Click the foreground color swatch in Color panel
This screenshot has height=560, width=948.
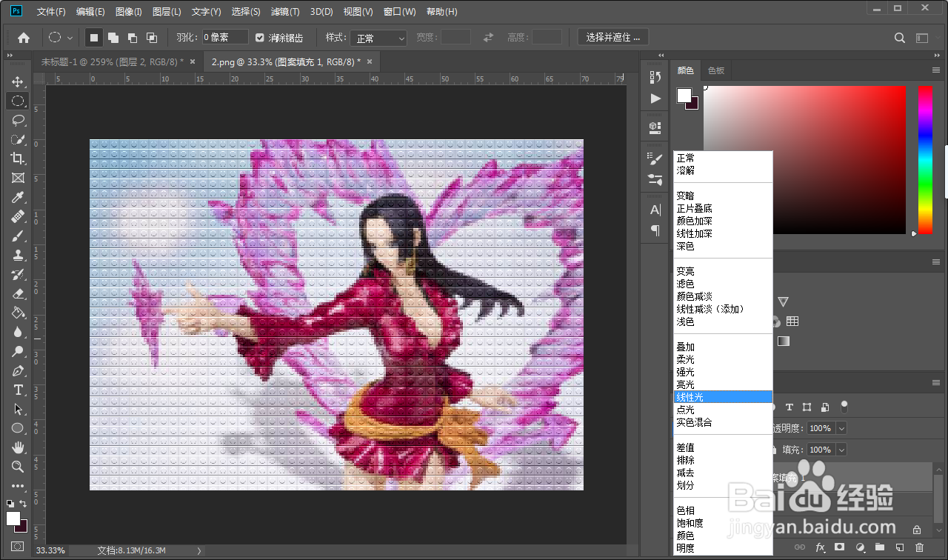coord(684,96)
